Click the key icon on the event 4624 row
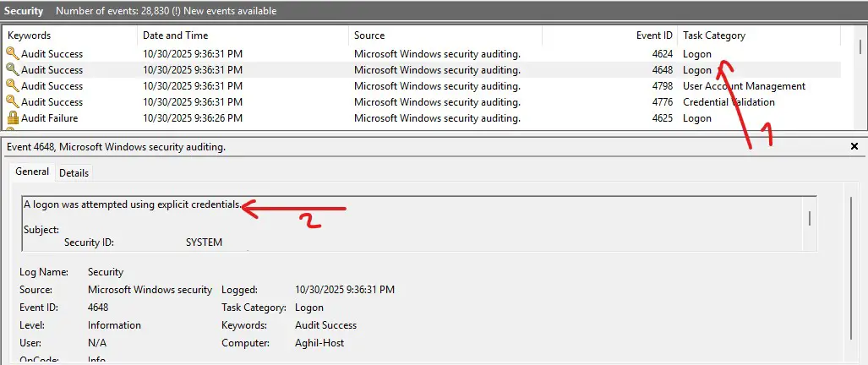The height and width of the screenshot is (365, 868). (12, 54)
